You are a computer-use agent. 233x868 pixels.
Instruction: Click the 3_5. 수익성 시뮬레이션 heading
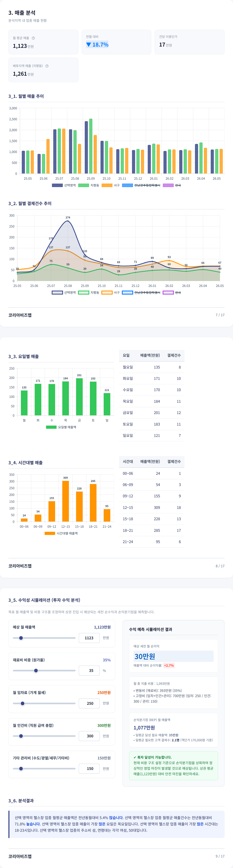tap(44, 600)
